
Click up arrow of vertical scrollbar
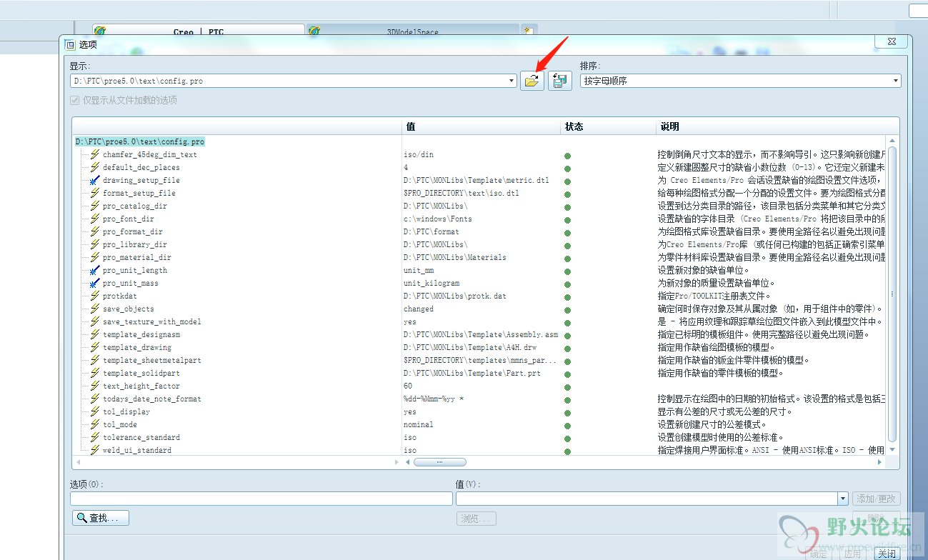coord(892,141)
